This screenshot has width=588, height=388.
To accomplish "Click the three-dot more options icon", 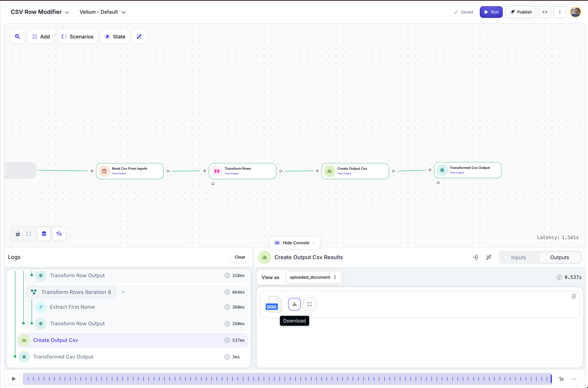I will [560, 12].
